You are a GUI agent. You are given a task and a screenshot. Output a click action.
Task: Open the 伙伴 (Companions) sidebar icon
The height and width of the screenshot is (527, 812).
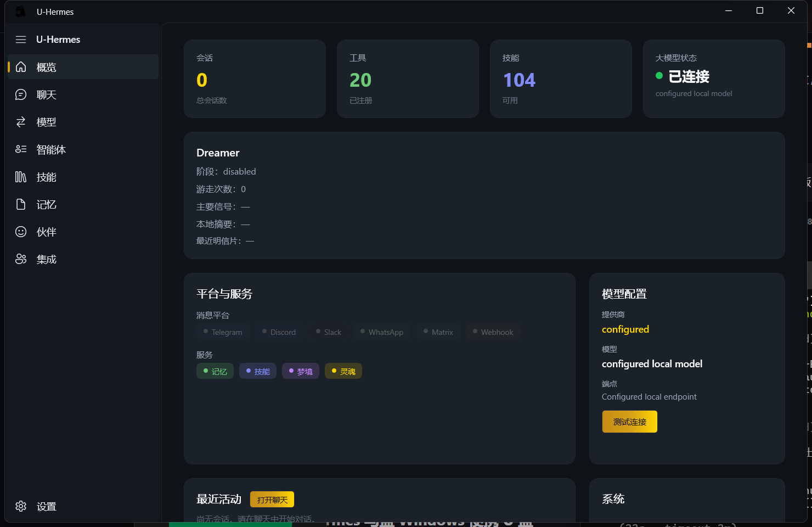click(x=20, y=232)
